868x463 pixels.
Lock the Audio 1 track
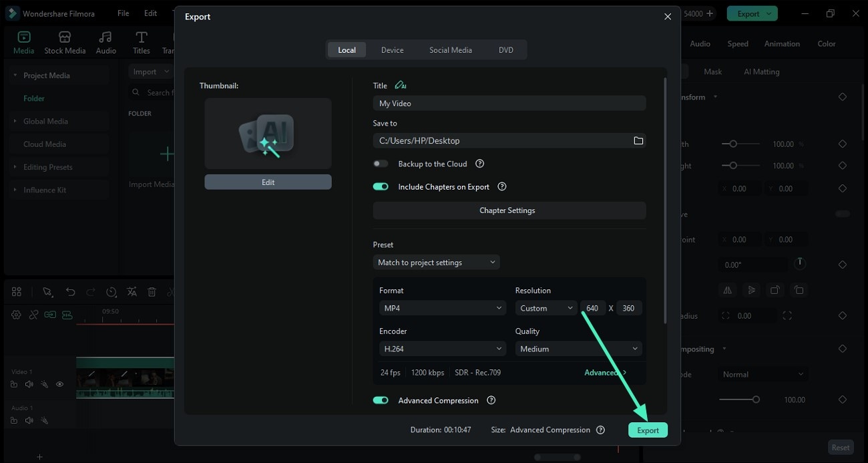tap(14, 420)
